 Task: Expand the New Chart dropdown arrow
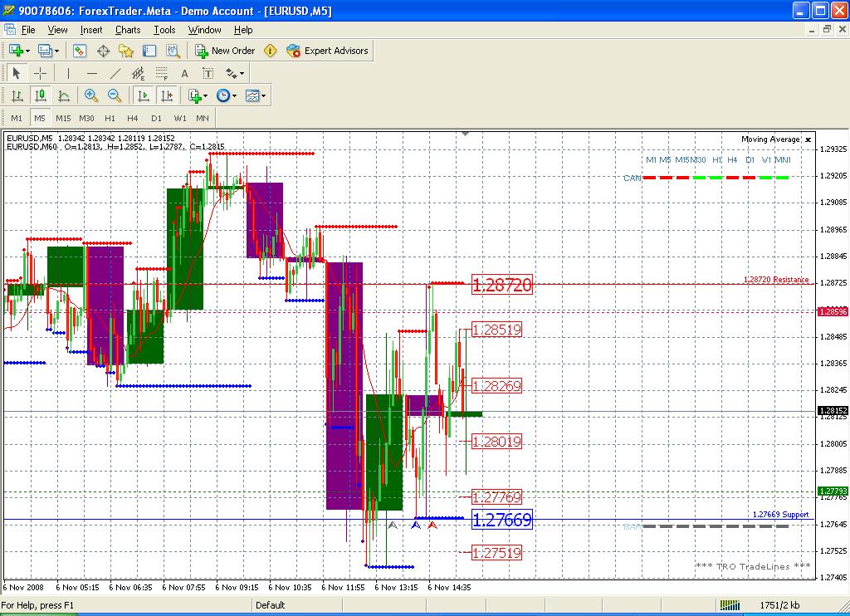tap(28, 51)
